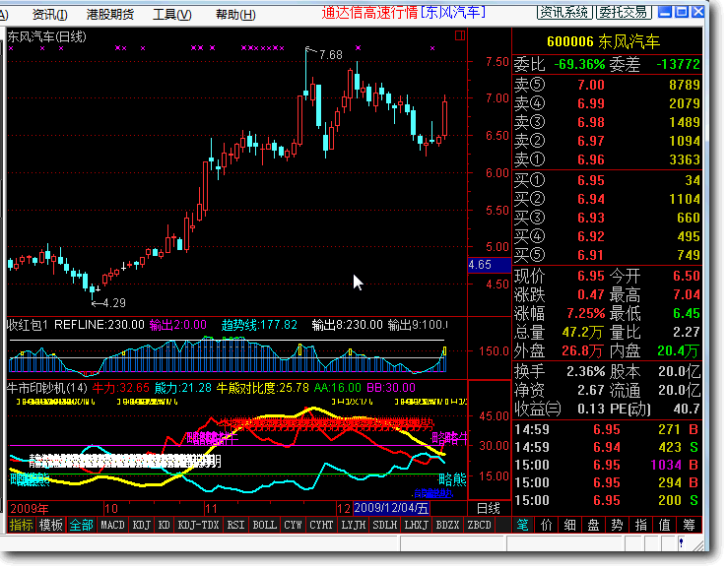Image resolution: width=728 pixels, height=569 pixels.
Task: Click the 买① 6.95 order row
Action: coord(607,180)
